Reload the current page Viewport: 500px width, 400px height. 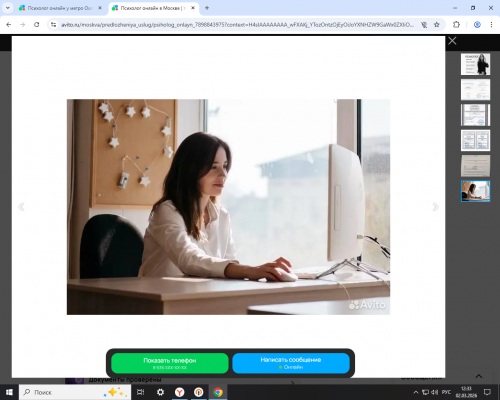coord(37,25)
